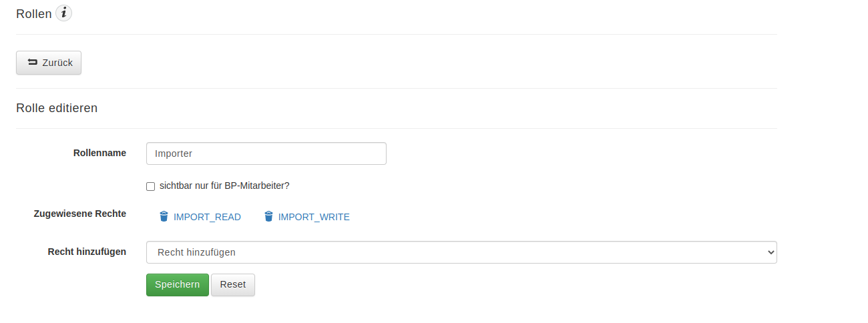Click the word Importer inside the name field
The width and height of the screenshot is (868, 323).
click(174, 153)
